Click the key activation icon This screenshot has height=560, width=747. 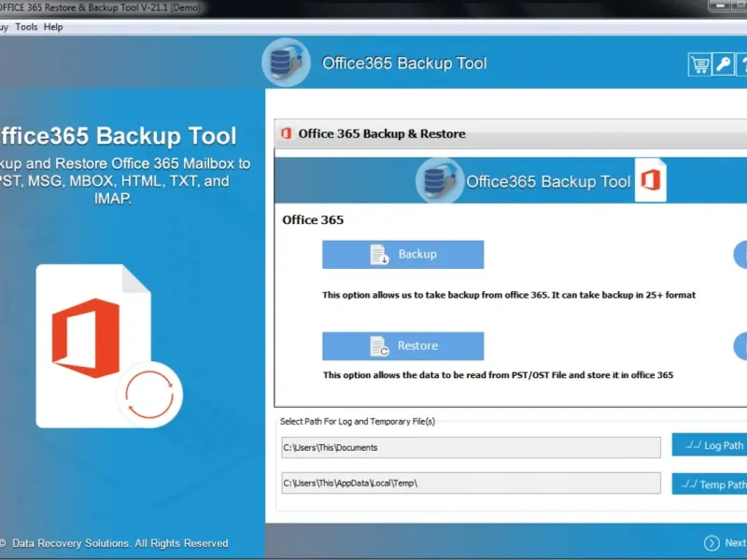click(723, 64)
